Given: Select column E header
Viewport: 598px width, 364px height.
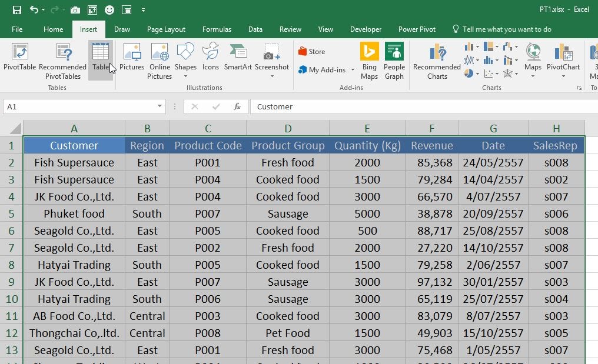Looking at the screenshot, I should 367,128.
